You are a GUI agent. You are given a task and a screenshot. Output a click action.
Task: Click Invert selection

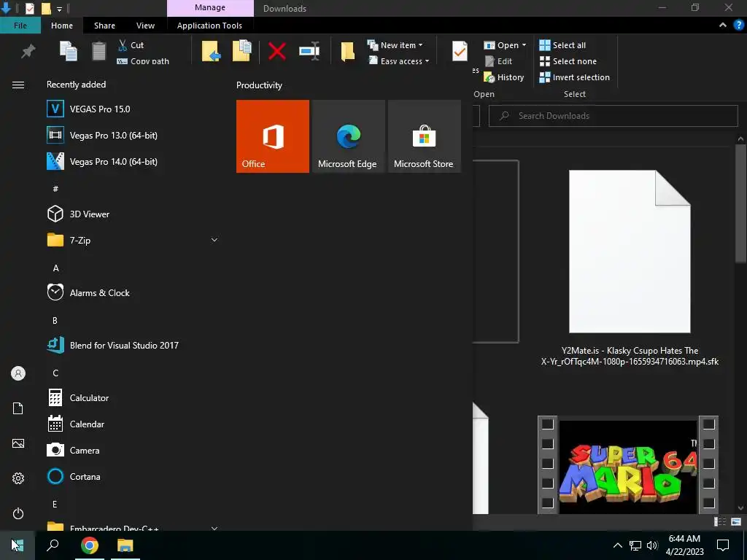575,77
